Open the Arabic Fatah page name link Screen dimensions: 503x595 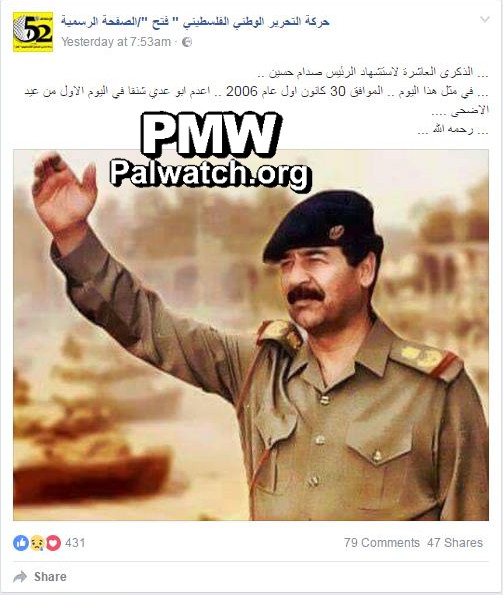click(195, 22)
